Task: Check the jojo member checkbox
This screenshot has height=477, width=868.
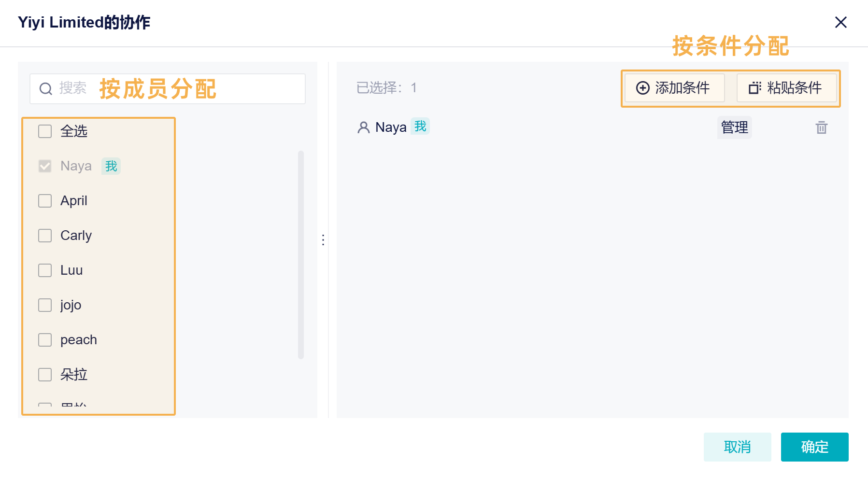Action: tap(45, 305)
